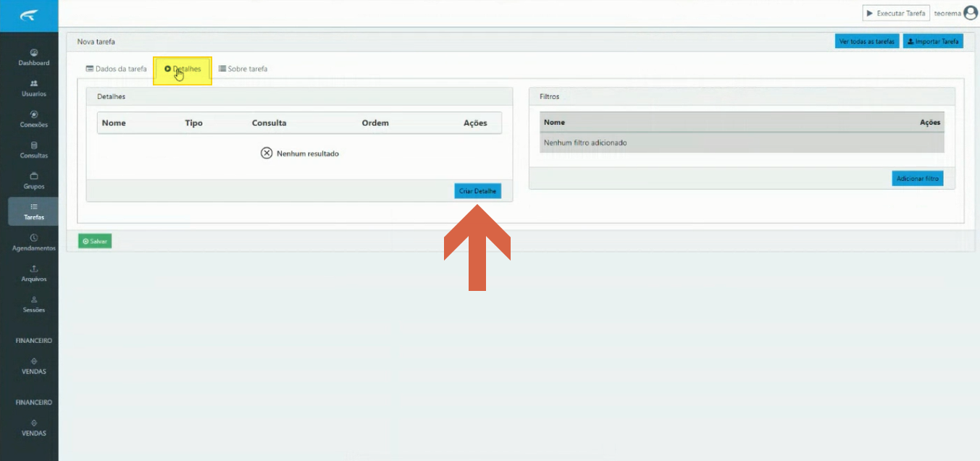980x461 pixels.
Task: Open the Sobre tarefa tab
Action: coord(243,69)
